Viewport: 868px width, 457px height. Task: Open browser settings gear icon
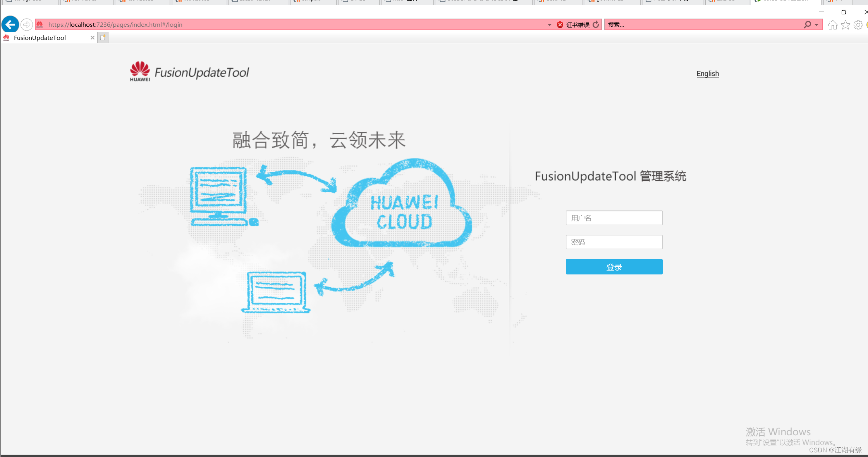point(858,25)
